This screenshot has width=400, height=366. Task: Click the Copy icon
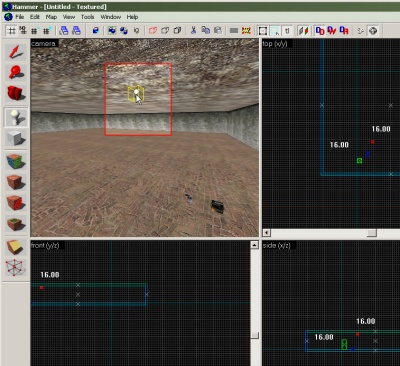(206, 31)
